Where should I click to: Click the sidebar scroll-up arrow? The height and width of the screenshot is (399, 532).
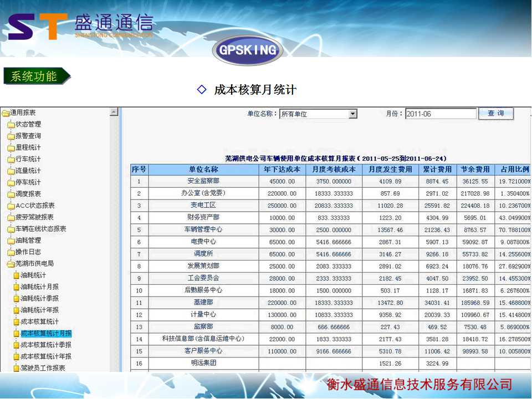[114, 112]
